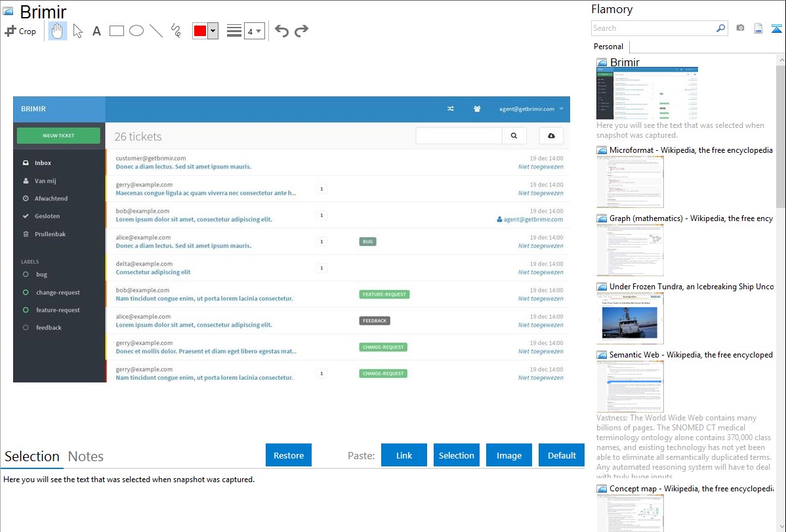Click the camera capture icon
The image size is (786, 532).
coord(740,28)
